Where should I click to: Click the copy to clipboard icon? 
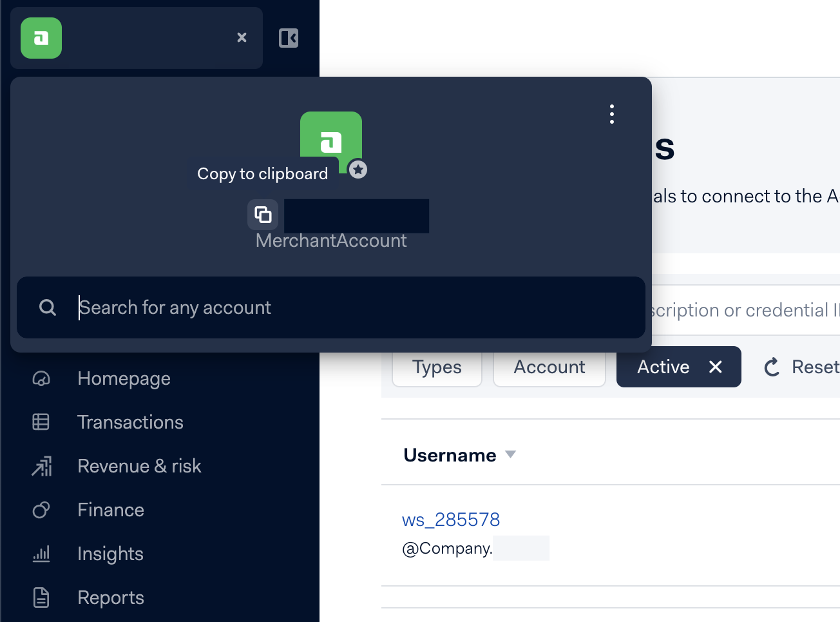[x=263, y=215]
